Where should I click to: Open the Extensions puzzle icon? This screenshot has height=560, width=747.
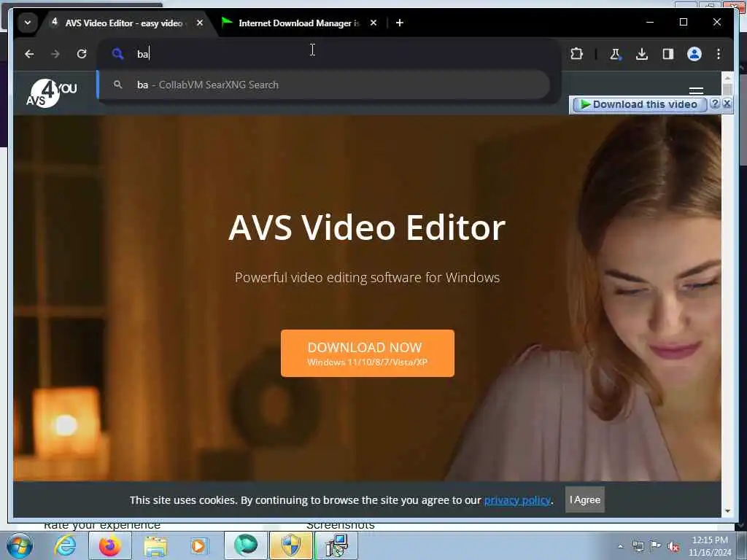click(x=576, y=54)
